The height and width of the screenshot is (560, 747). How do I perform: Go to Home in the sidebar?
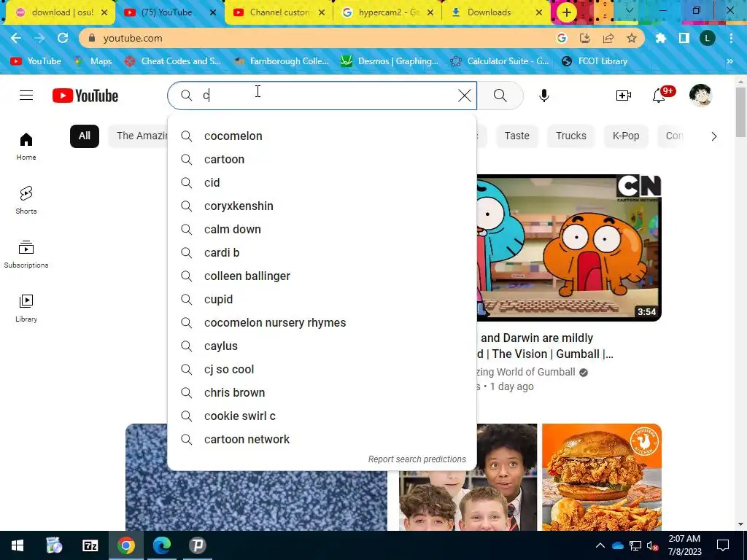tap(26, 146)
